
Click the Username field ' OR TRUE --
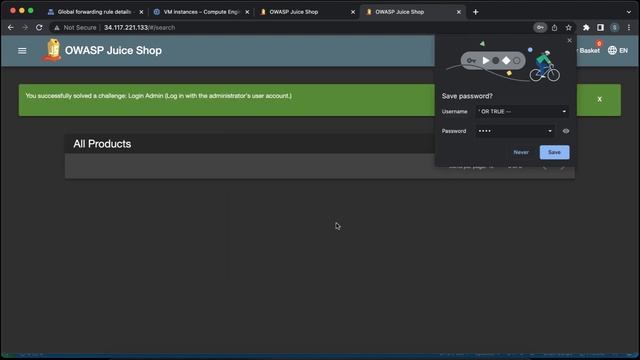[522, 111]
